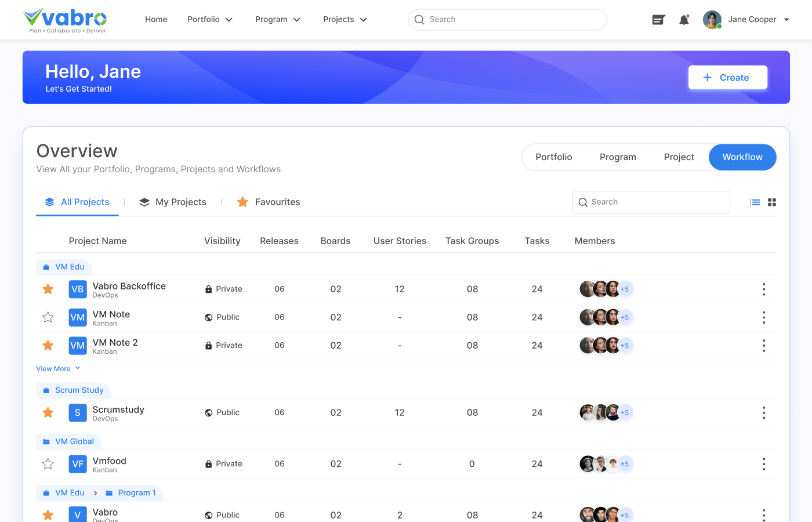This screenshot has height=522, width=812.
Task: Click the Project Name column header
Action: [x=97, y=241]
